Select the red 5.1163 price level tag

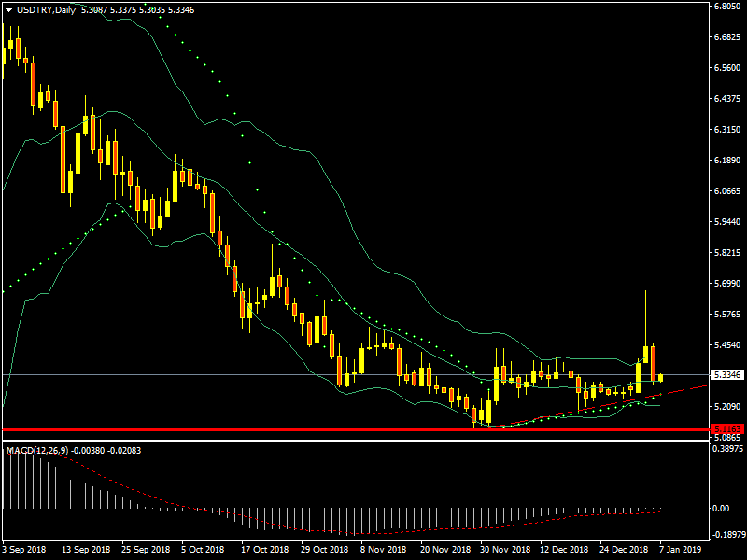pos(726,429)
